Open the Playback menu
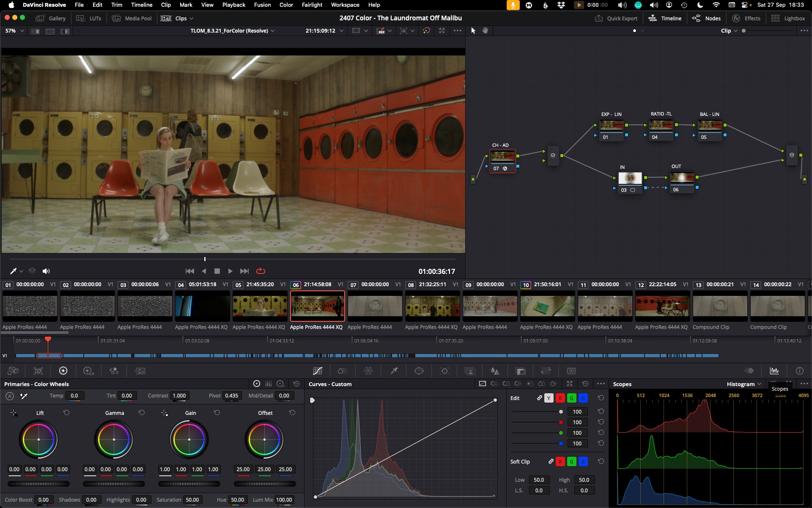The image size is (812, 508). pos(233,5)
